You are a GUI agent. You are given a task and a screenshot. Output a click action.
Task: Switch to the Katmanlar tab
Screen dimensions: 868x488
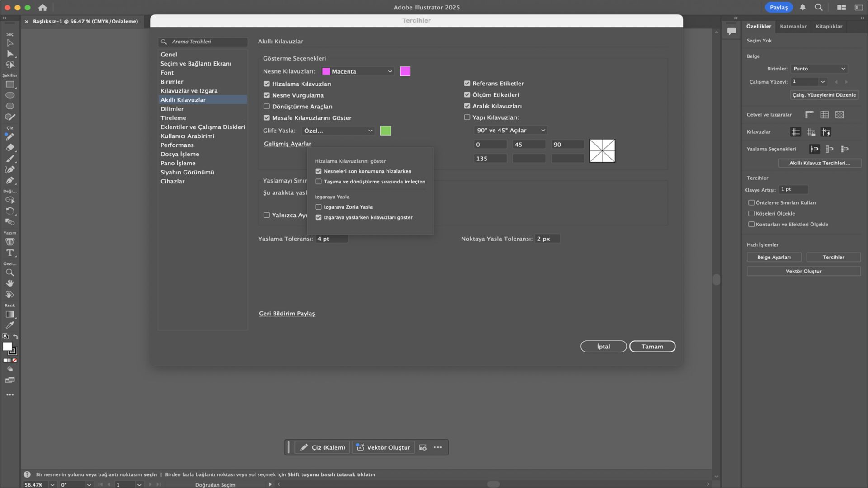coord(793,26)
